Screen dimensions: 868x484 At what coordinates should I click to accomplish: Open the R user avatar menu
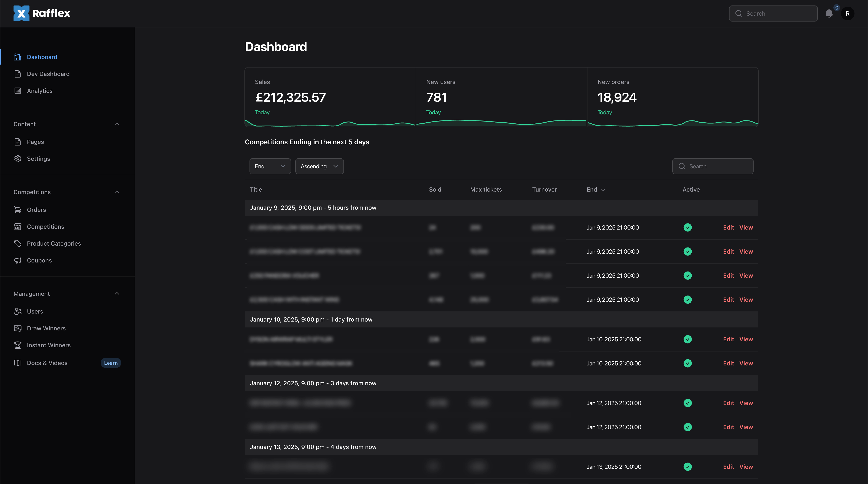[848, 14]
